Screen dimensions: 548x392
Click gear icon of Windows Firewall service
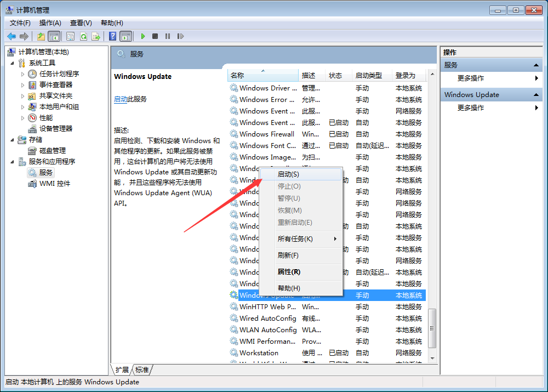(x=234, y=134)
